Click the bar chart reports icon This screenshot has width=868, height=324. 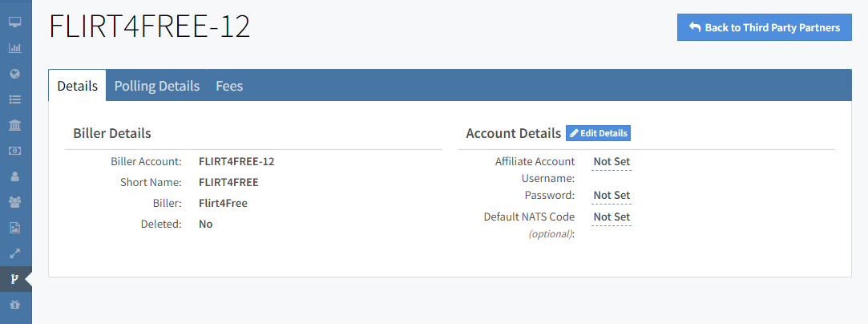click(14, 47)
